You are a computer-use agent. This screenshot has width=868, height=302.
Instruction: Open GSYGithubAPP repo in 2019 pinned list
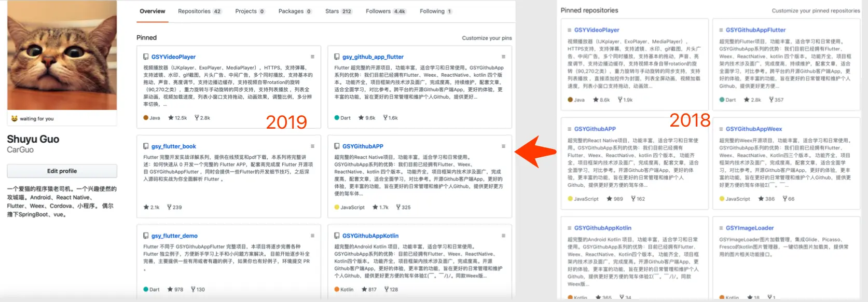click(x=363, y=146)
